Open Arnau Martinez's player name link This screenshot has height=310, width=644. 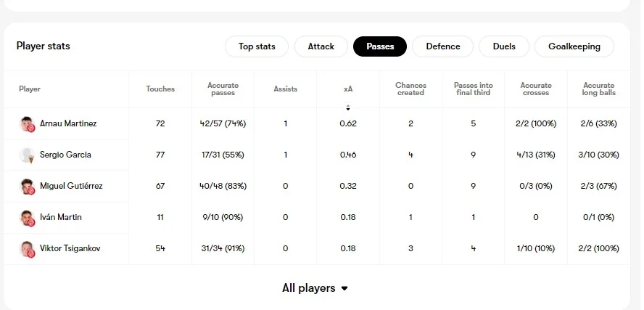point(69,124)
